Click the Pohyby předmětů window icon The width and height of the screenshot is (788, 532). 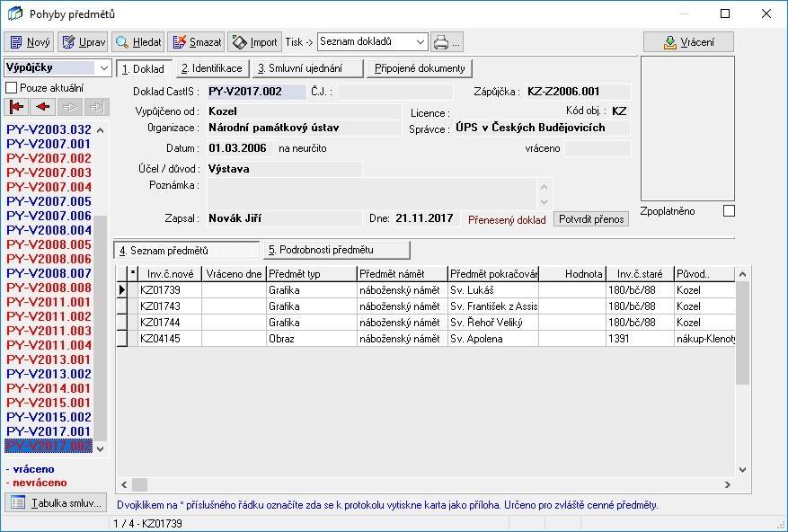click(x=14, y=13)
